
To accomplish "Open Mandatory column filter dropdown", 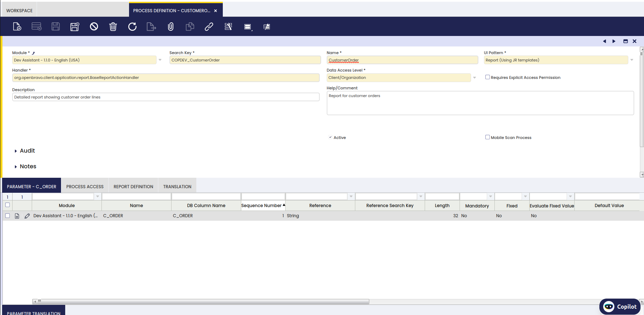I will 491,197.
